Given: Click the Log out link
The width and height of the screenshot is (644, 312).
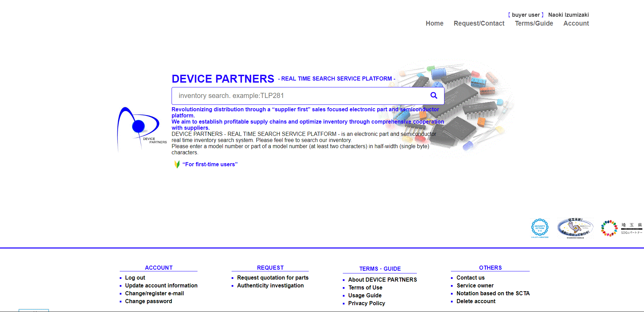Looking at the screenshot, I should [x=135, y=278].
